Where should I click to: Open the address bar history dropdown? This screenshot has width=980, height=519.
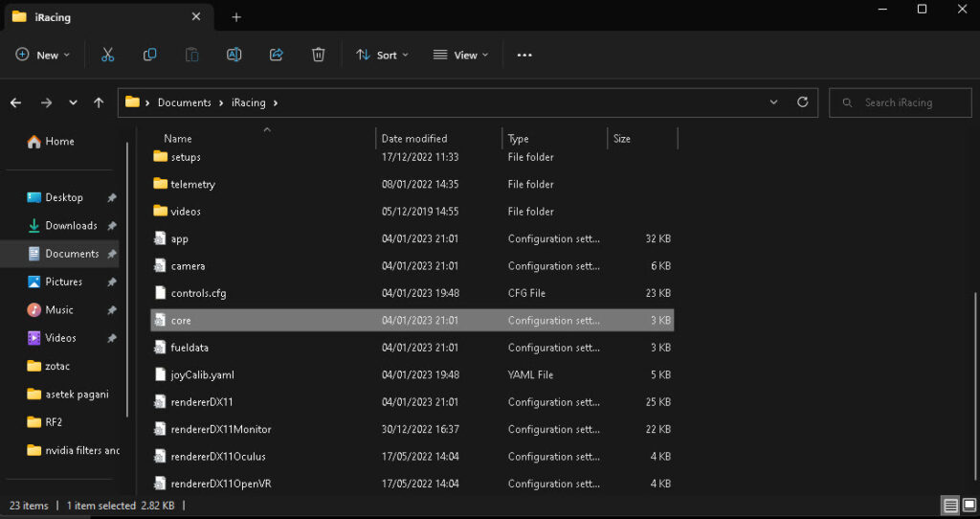point(773,102)
